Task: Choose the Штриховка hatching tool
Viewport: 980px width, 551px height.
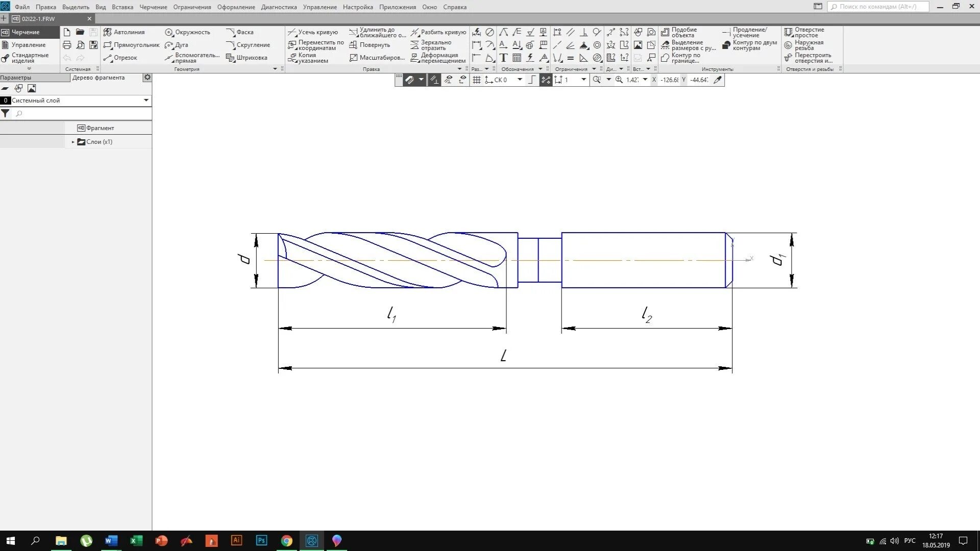Action: tap(247, 58)
